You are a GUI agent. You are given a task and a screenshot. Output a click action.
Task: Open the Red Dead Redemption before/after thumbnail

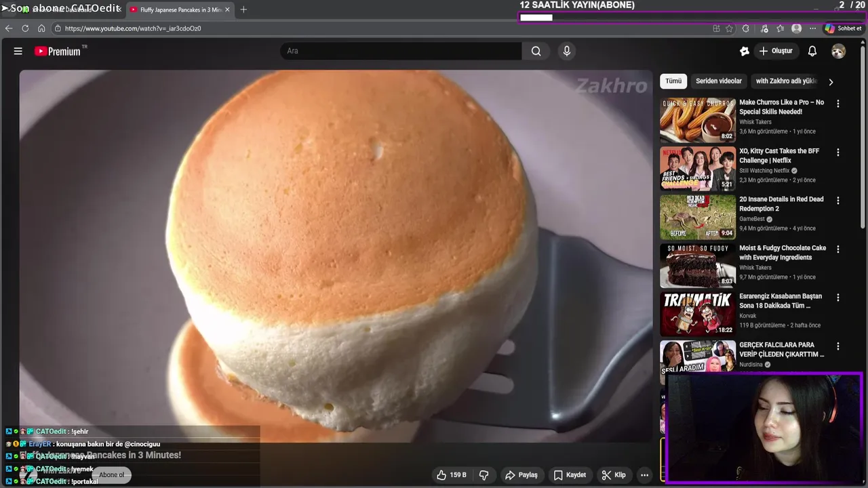698,217
